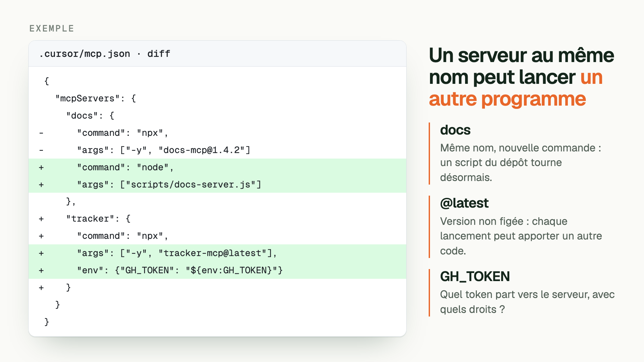Click the removed args line with docs-mcp@1.4.2
The image size is (644, 362).
[217, 150]
